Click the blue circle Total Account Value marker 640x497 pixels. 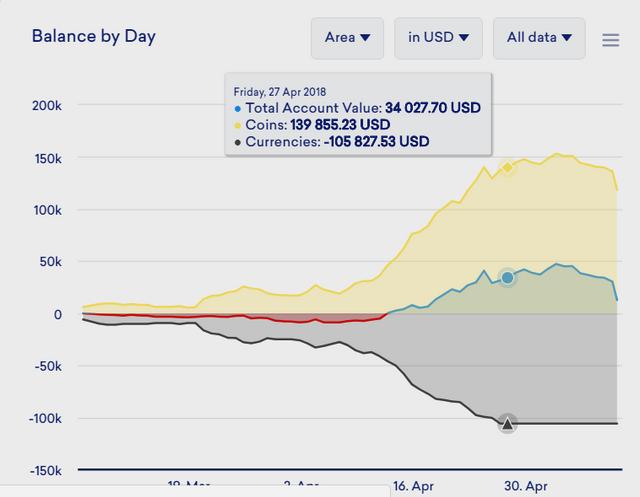tap(507, 278)
